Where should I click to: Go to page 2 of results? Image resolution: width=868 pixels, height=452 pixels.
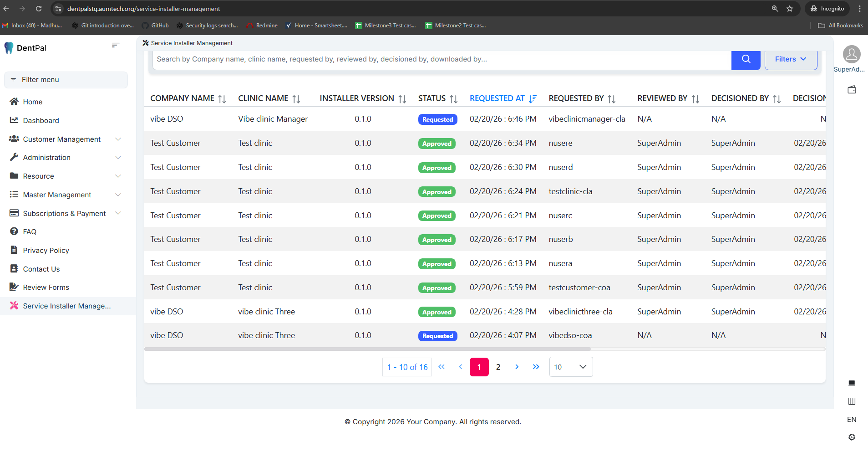click(498, 367)
